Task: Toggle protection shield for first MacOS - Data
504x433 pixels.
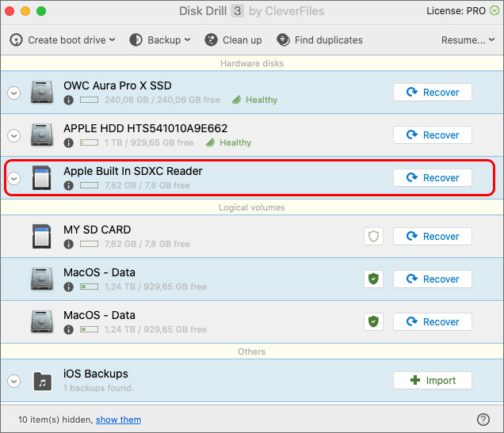Action: point(373,279)
